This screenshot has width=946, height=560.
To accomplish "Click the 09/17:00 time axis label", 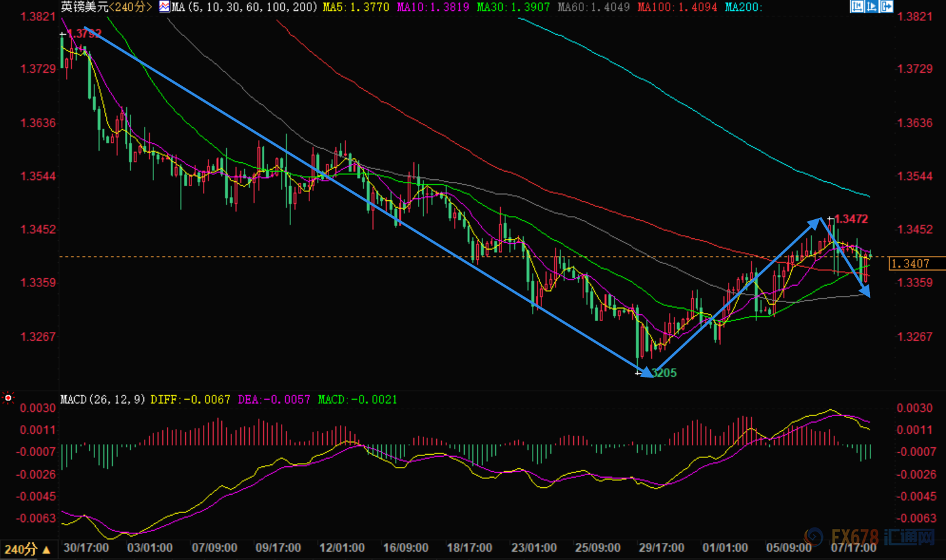I will [278, 547].
